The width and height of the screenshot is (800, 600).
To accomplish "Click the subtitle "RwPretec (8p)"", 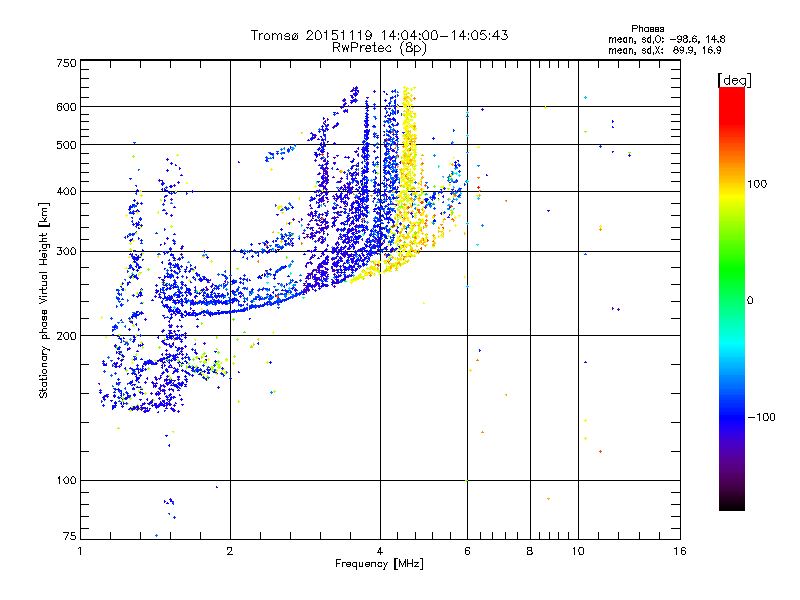I will click(x=379, y=48).
